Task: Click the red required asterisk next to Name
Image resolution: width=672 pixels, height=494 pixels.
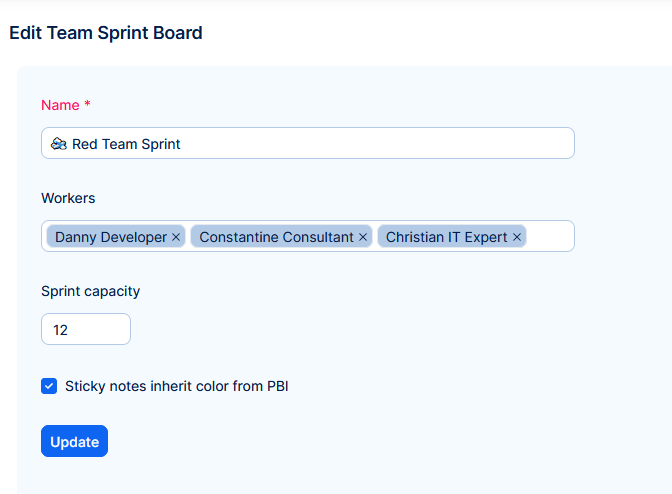Action: tap(87, 105)
